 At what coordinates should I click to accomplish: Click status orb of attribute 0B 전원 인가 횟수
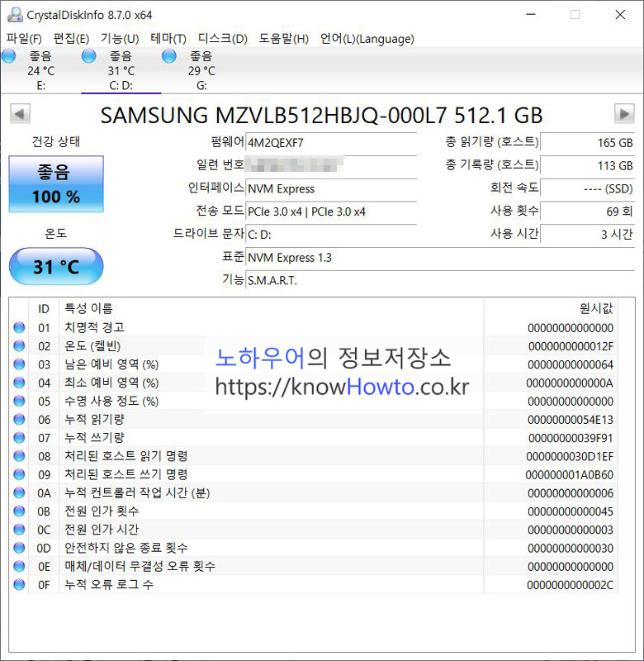point(19,511)
